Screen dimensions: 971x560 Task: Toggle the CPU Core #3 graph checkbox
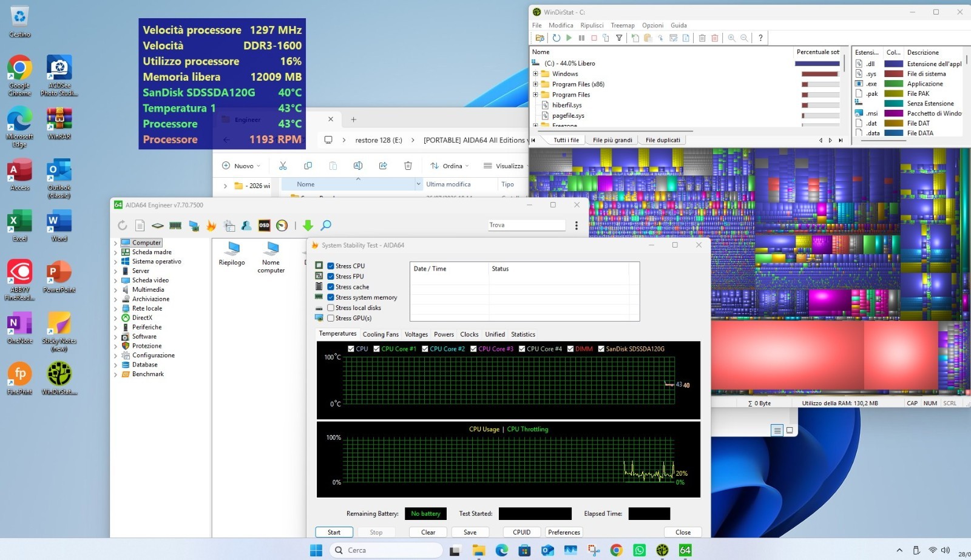(473, 349)
